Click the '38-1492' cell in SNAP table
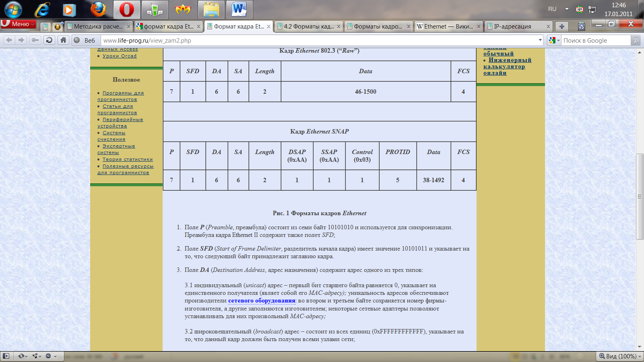This screenshot has height=362, width=644. [433, 180]
